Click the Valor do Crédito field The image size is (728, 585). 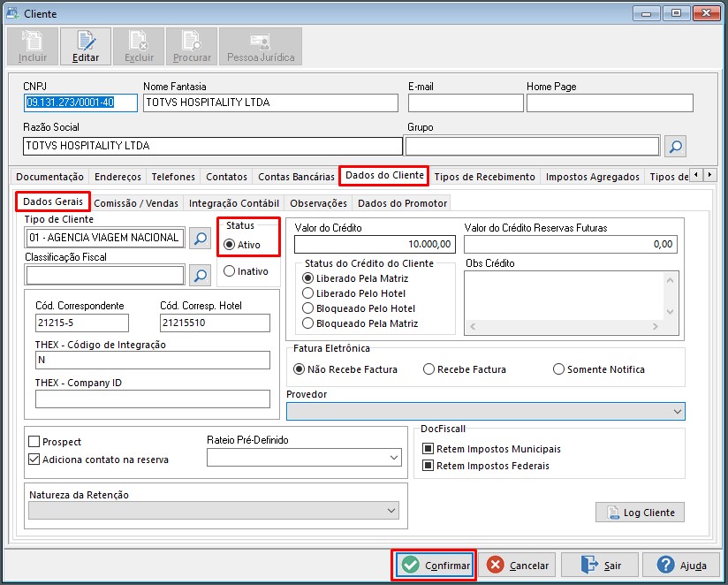(x=375, y=244)
